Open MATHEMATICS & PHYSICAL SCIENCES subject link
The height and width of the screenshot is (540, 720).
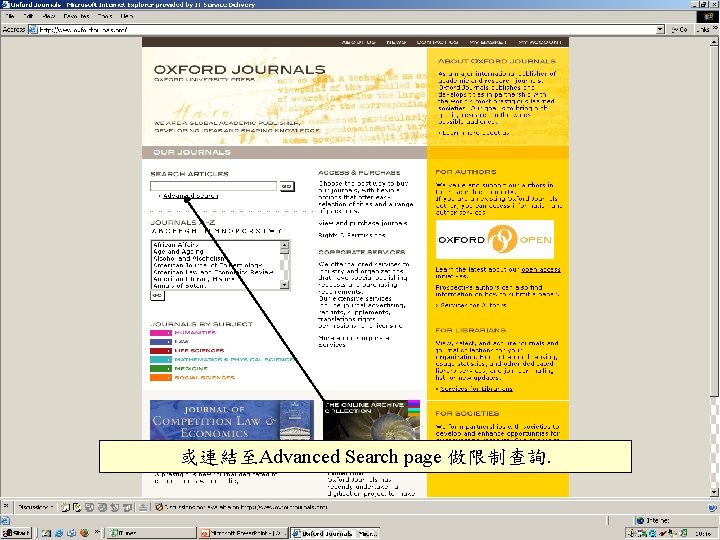pos(235,360)
